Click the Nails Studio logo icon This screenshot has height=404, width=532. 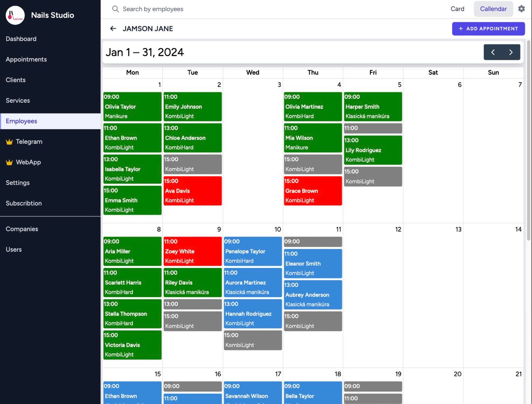tap(15, 15)
